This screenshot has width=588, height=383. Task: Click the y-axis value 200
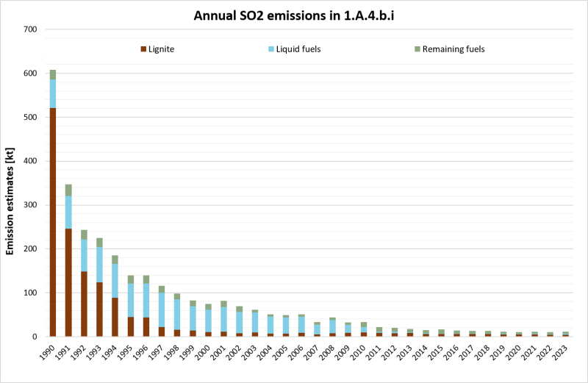30,248
